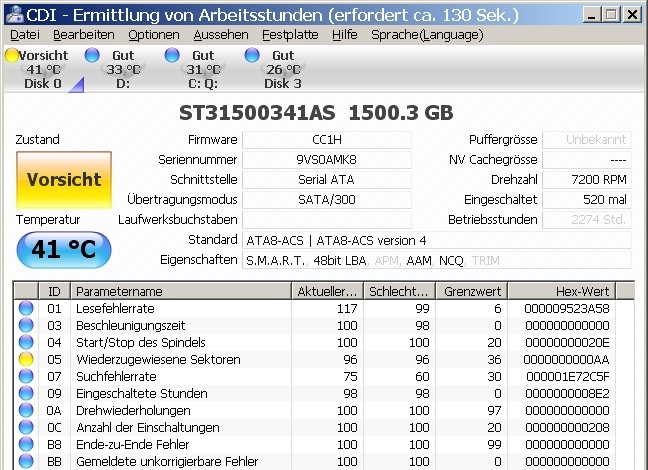Image resolution: width=648 pixels, height=470 pixels.
Task: Click the Eigenschaften features field
Action: click(437, 260)
